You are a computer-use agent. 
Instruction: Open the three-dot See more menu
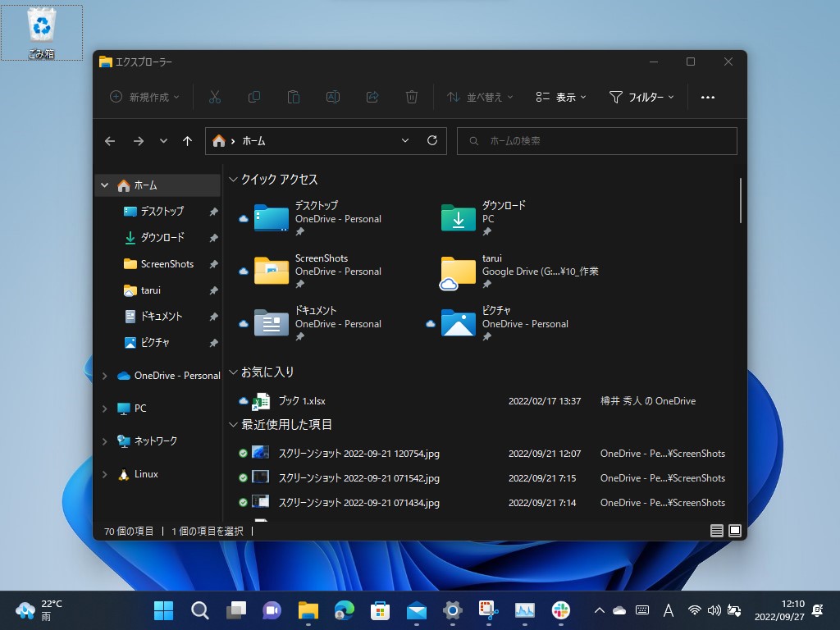click(x=708, y=97)
